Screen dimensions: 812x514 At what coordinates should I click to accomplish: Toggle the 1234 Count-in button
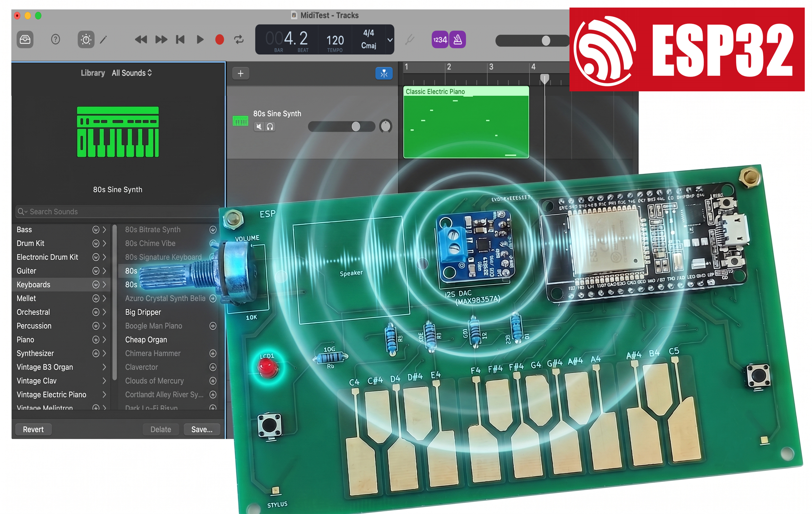coord(440,40)
